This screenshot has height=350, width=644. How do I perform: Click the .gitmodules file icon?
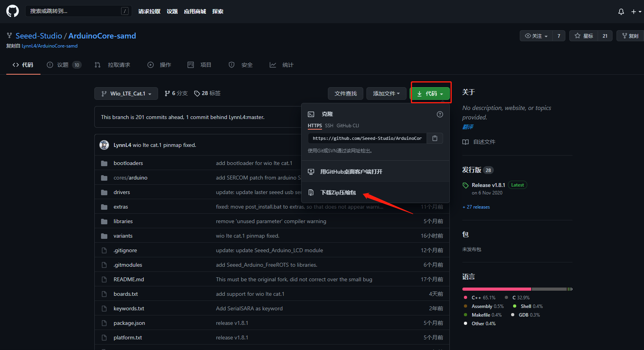104,265
